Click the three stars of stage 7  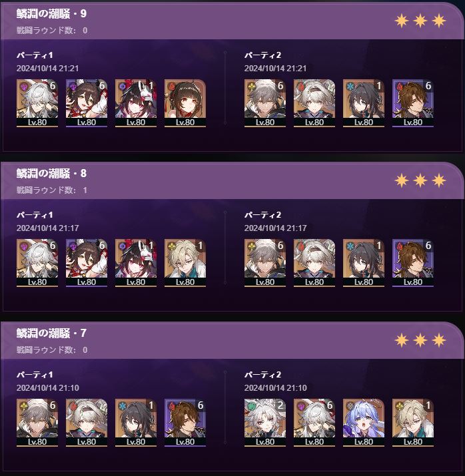point(420,340)
